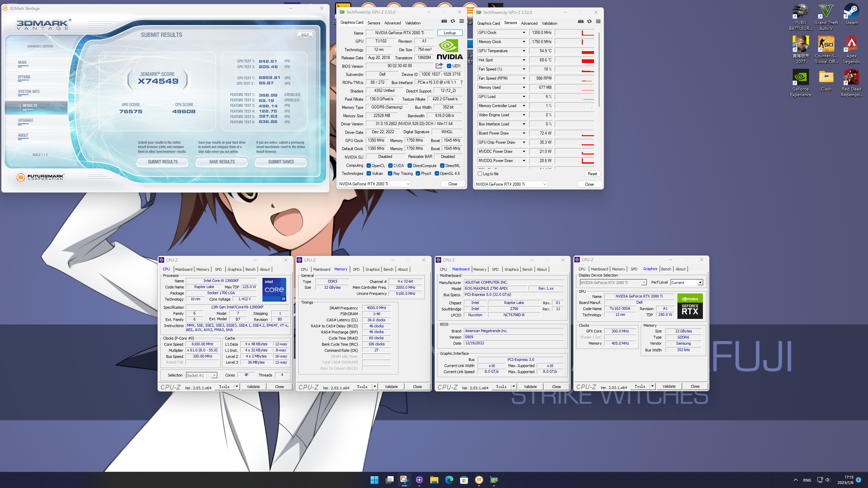Click refresh icon in first GPU-Z window

pyautogui.click(x=453, y=21)
